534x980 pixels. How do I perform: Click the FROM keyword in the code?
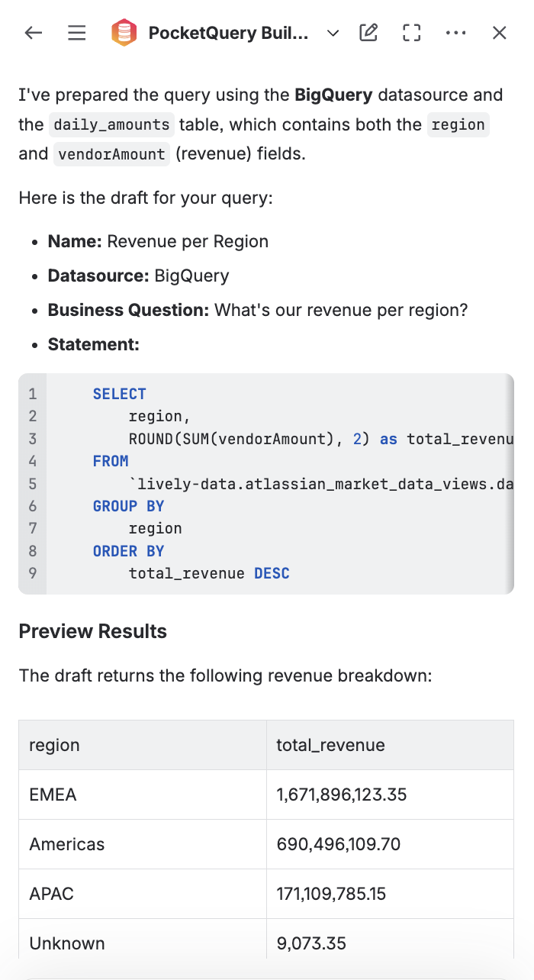tap(111, 461)
